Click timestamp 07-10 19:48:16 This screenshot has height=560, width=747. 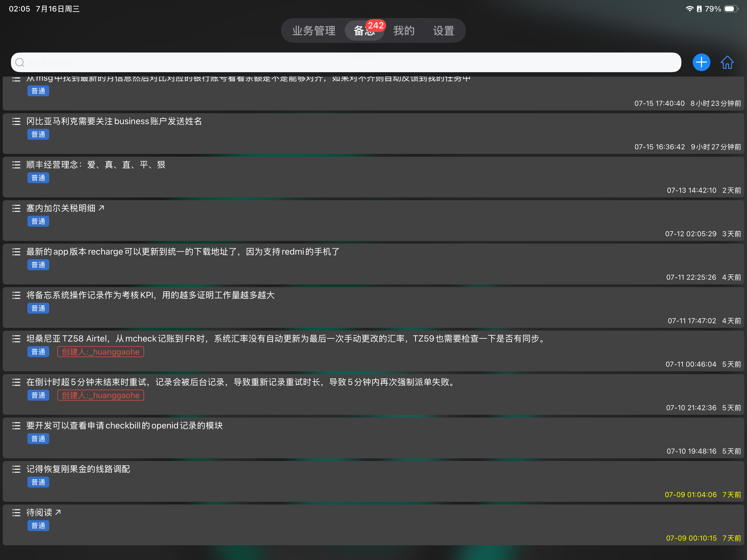point(691,451)
